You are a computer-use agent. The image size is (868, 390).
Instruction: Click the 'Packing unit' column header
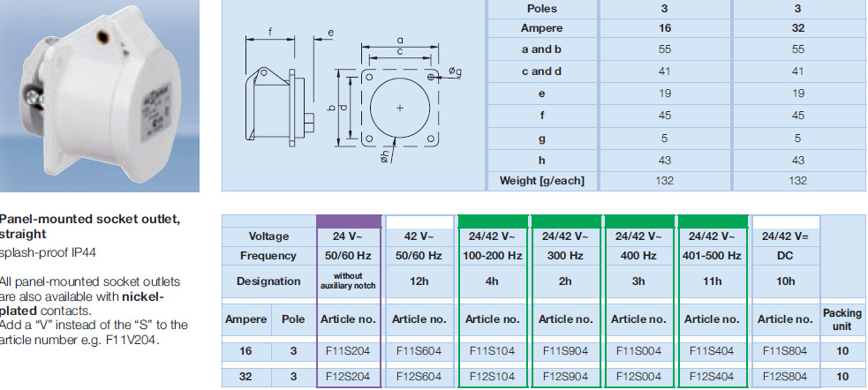842,319
